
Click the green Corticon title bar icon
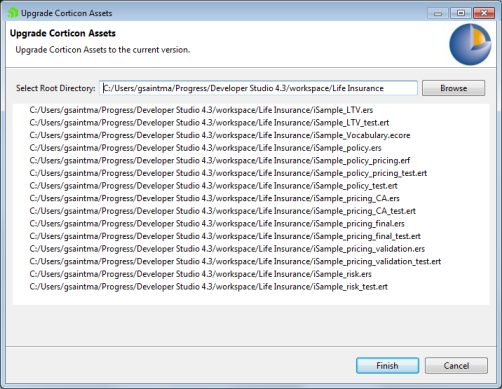pos(13,13)
